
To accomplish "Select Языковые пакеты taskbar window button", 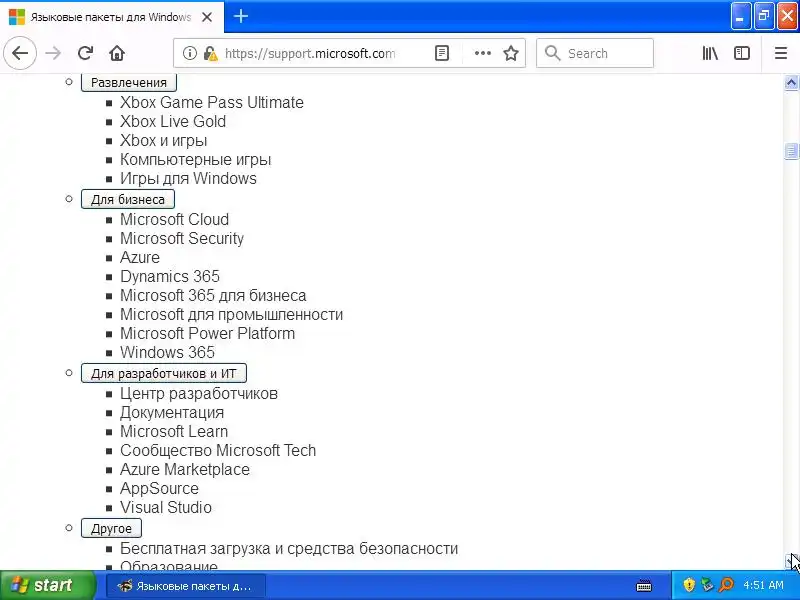I will pos(186,586).
